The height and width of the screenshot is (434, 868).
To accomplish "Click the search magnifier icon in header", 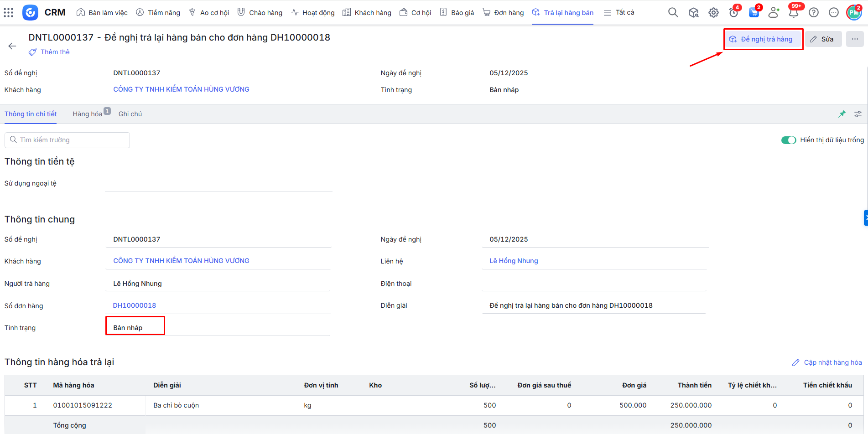I will click(673, 12).
